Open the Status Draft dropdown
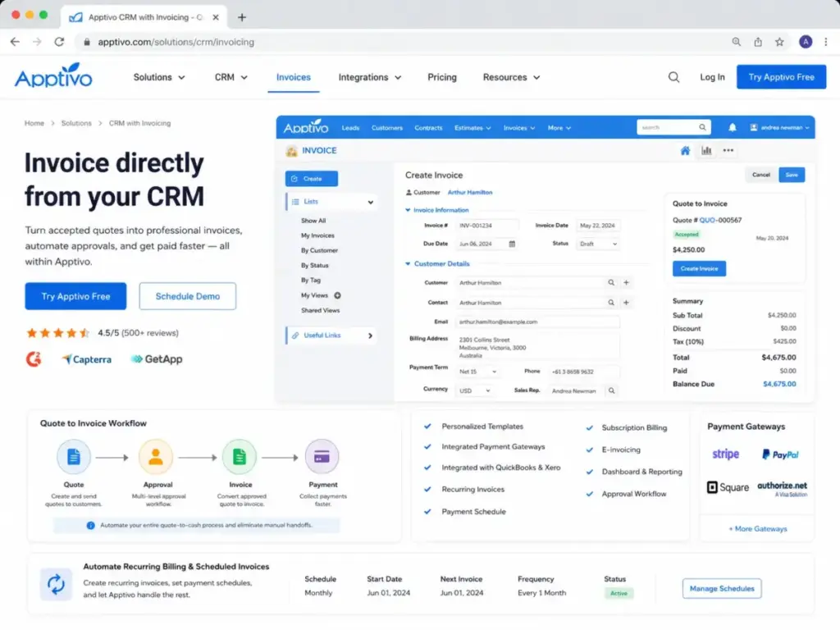Image resolution: width=840 pixels, height=630 pixels. [x=598, y=244]
